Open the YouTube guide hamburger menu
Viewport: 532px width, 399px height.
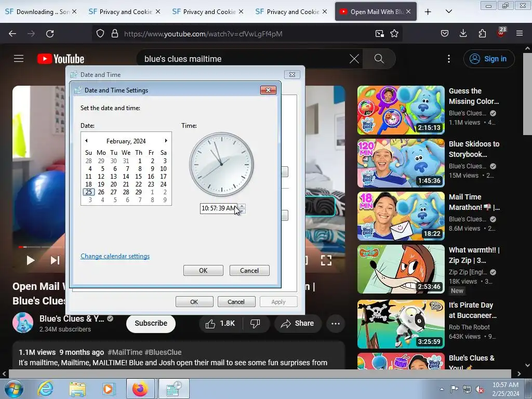(19, 59)
